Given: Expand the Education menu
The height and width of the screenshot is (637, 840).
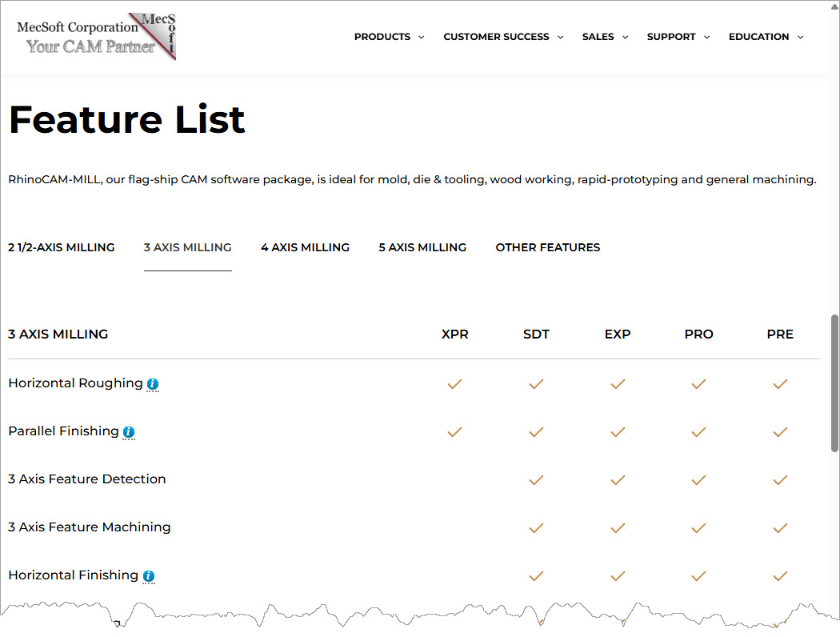Looking at the screenshot, I should point(766,37).
